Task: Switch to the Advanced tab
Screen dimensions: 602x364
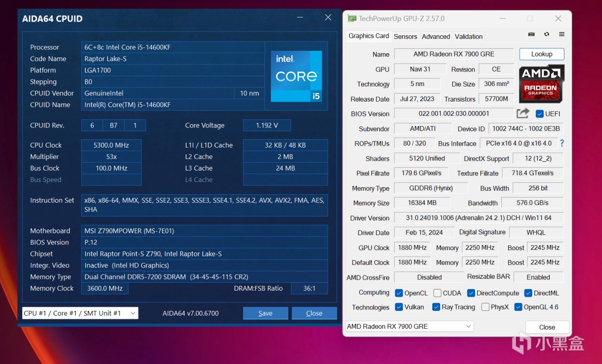Action: pyautogui.click(x=436, y=36)
